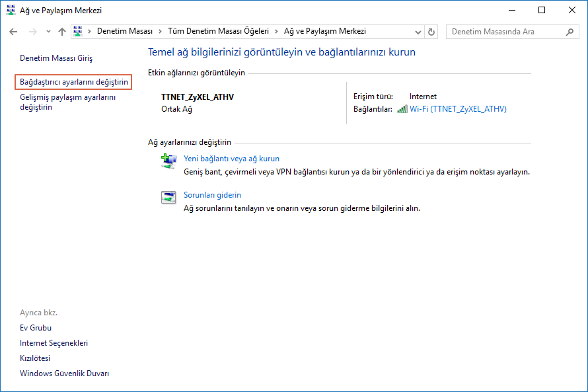Click the Wi-Fi signal strength icon

pyautogui.click(x=402, y=108)
